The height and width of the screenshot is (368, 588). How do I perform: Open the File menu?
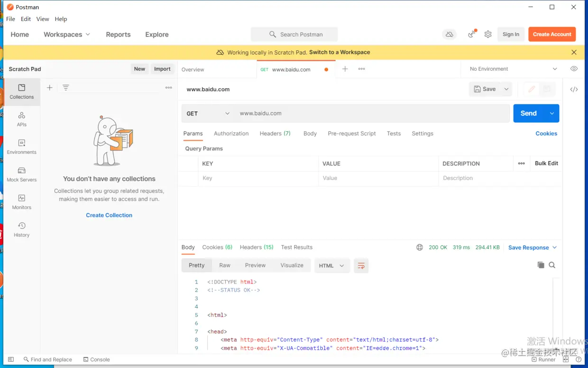point(10,19)
